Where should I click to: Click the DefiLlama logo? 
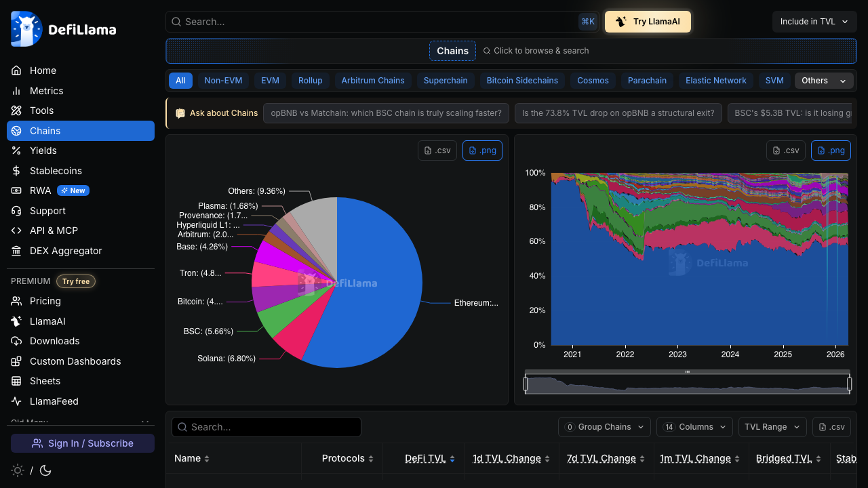click(x=64, y=29)
